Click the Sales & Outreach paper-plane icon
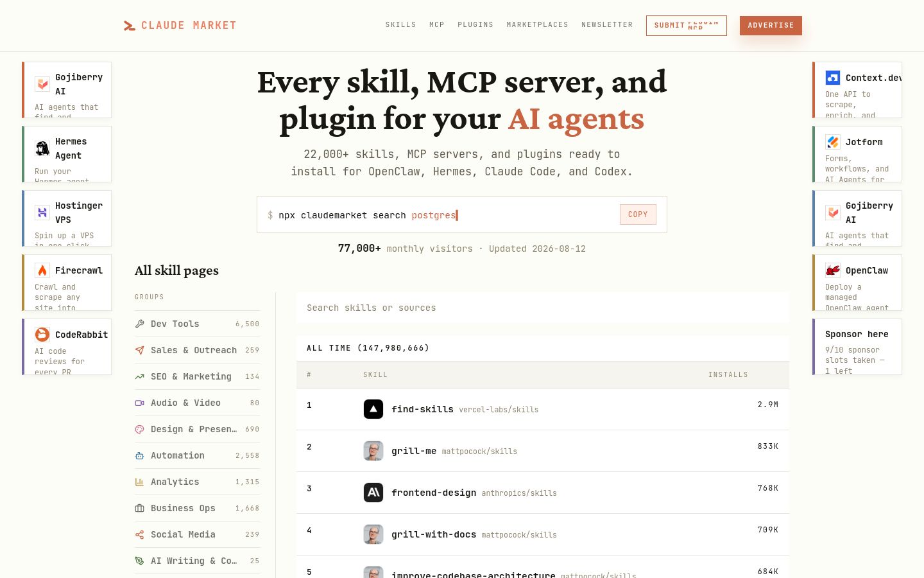 point(139,350)
